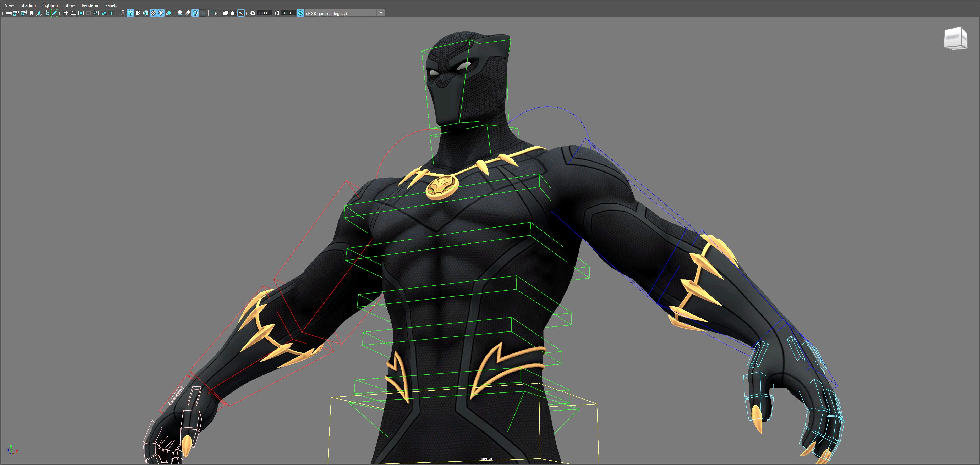Open the Renderer menu
Viewport: 980px width, 465px height.
tap(90, 5)
